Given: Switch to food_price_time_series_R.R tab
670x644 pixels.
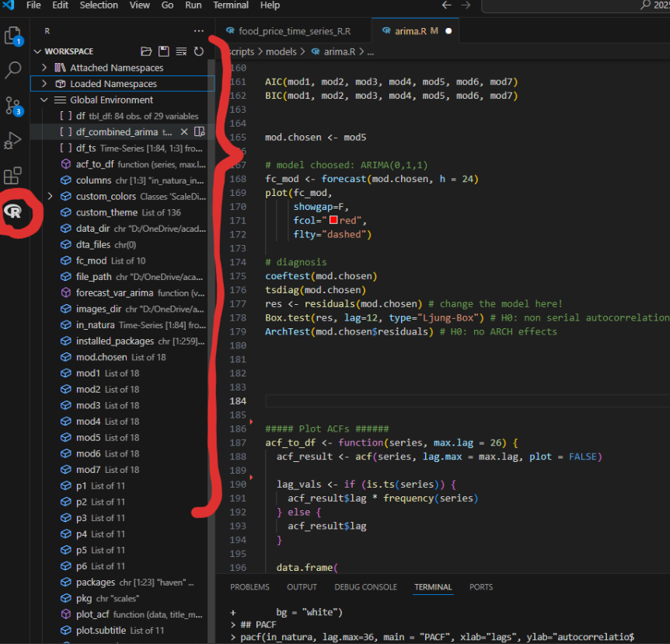Looking at the screenshot, I should coord(294,31).
